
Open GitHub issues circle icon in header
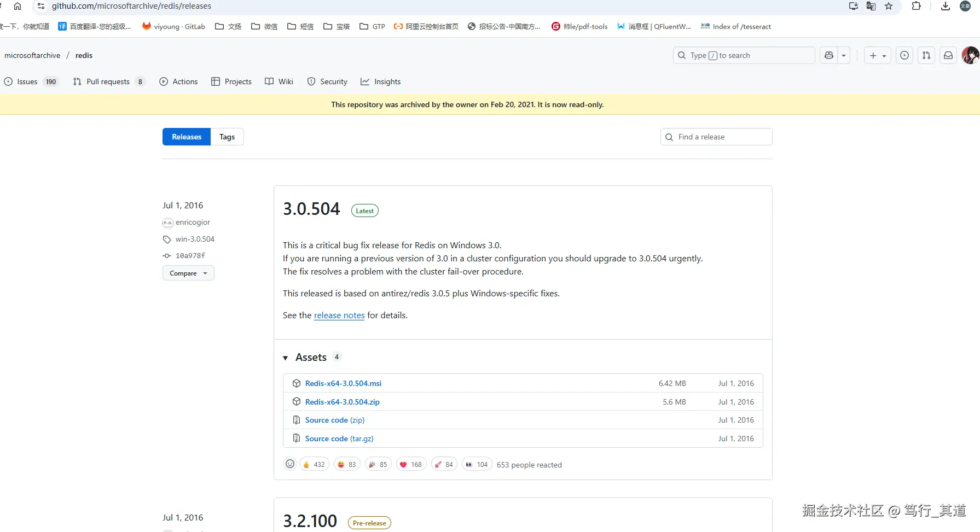[x=904, y=55]
